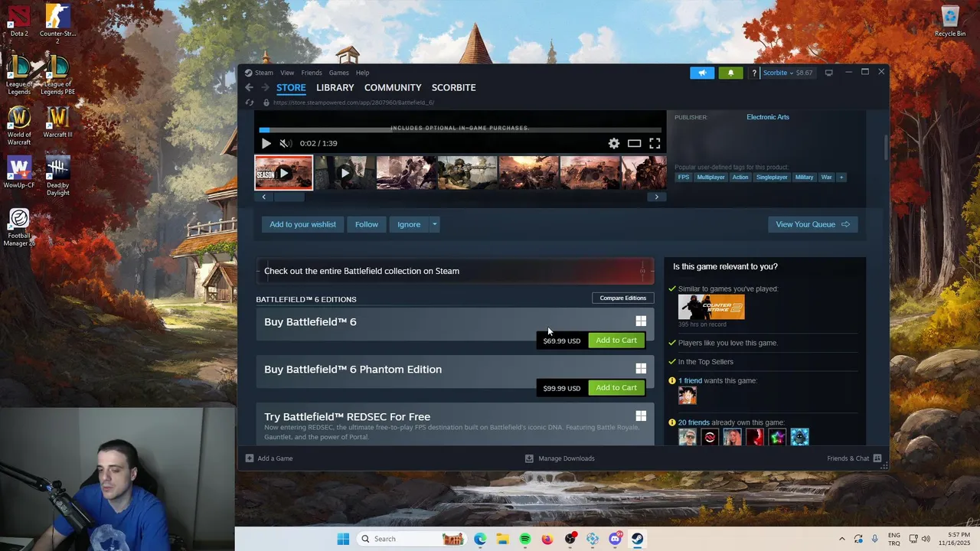The width and height of the screenshot is (980, 551).
Task: Click the media strip scrollbar handle
Action: tap(289, 197)
